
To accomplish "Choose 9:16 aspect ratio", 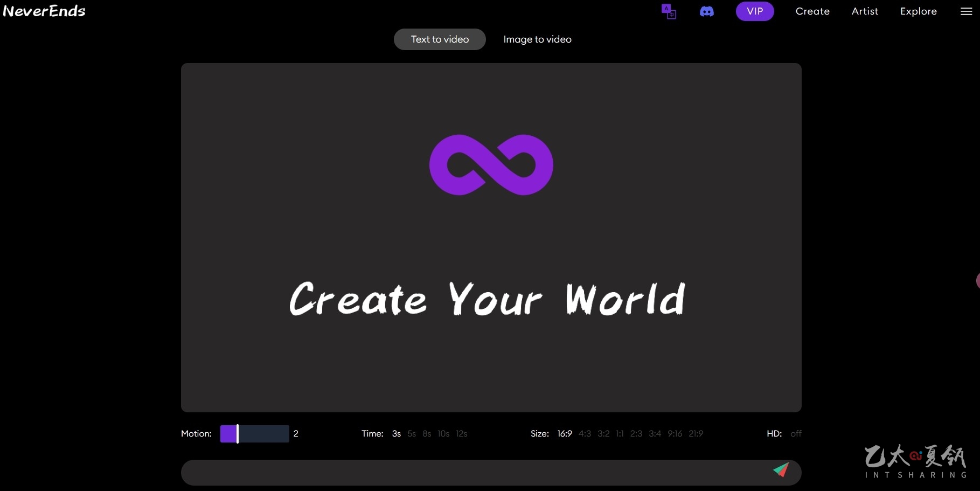I will tap(675, 434).
